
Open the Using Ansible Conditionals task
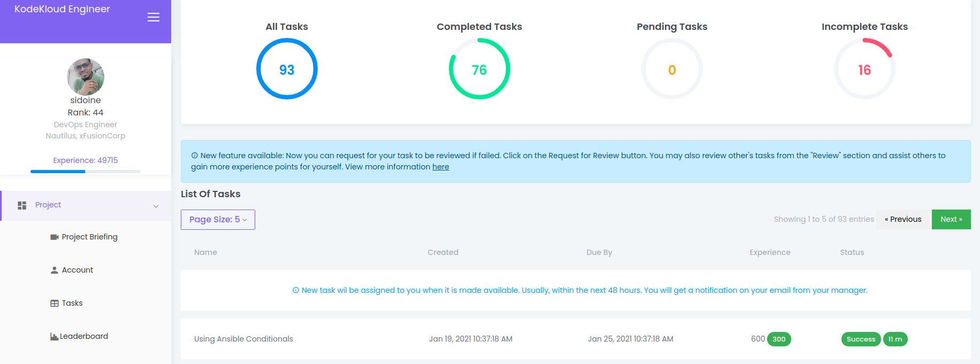[243, 339]
